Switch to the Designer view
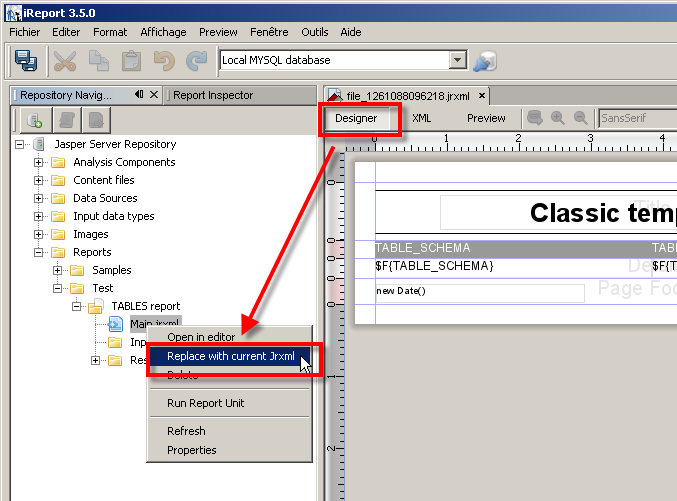The height and width of the screenshot is (501, 677). 356,118
